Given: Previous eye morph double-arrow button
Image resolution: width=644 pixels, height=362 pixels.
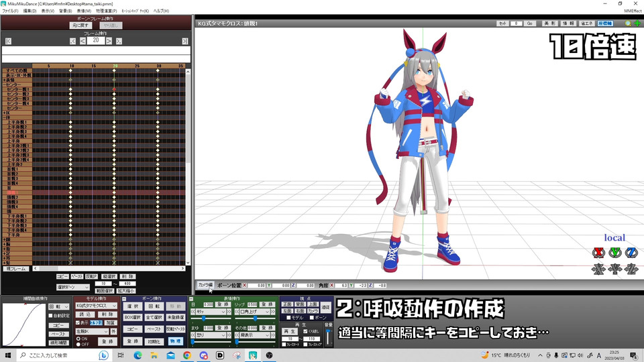Looking at the screenshot, I should [193, 312].
